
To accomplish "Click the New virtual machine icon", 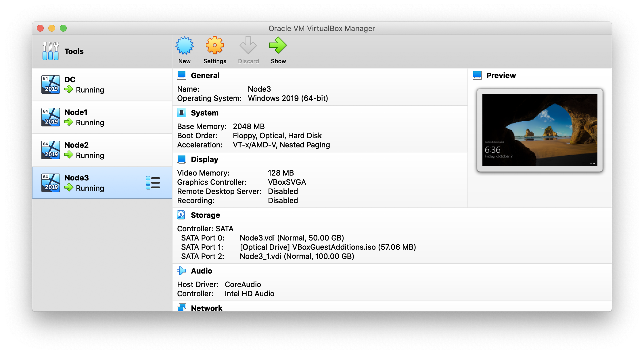I will point(184,46).
